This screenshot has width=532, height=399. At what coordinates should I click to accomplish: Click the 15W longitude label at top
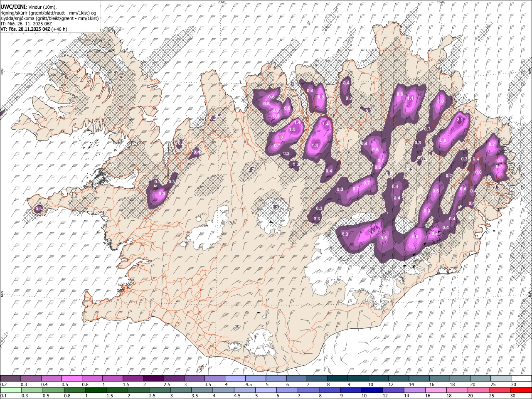tap(440, 2)
